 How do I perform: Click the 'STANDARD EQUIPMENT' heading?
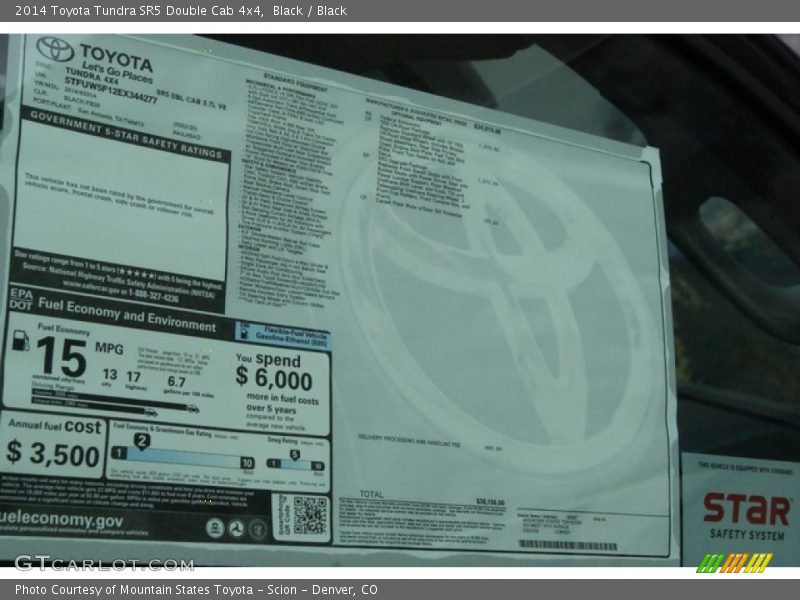[295, 82]
